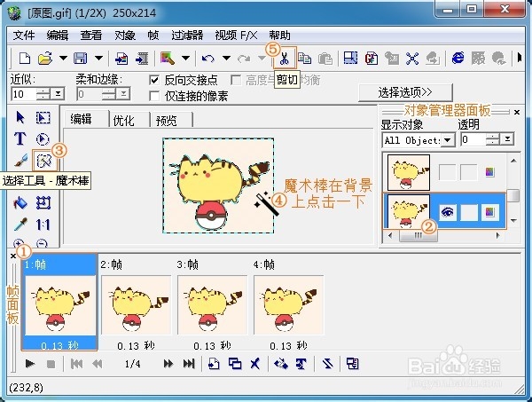Click the Add frame icon
Screen dimensions: 532x402
tap(214, 364)
